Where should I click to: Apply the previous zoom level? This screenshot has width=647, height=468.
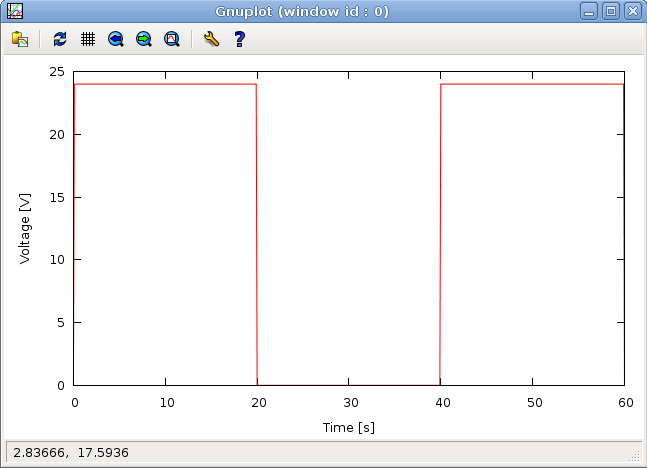point(116,39)
